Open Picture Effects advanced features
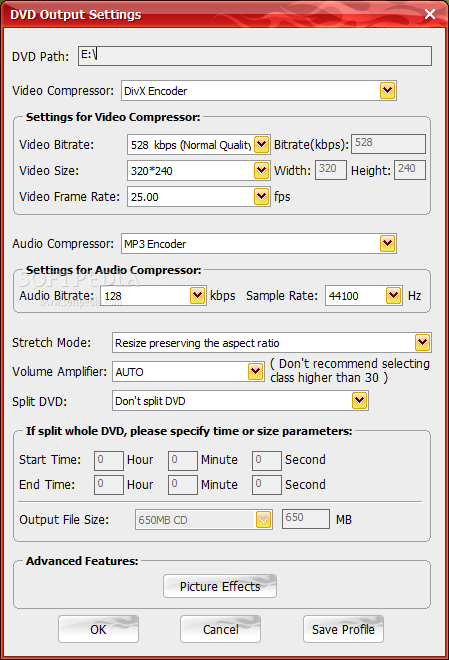Viewport: 449px width, 660px height. [220, 586]
